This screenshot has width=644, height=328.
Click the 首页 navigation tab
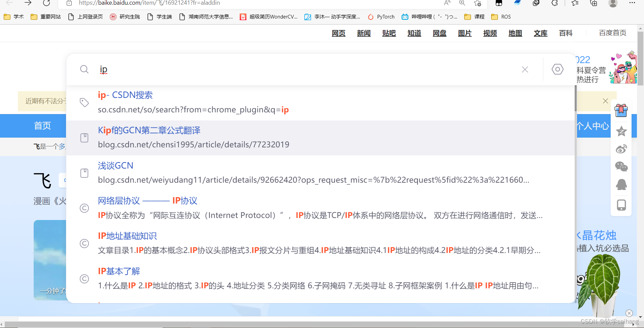[42, 126]
